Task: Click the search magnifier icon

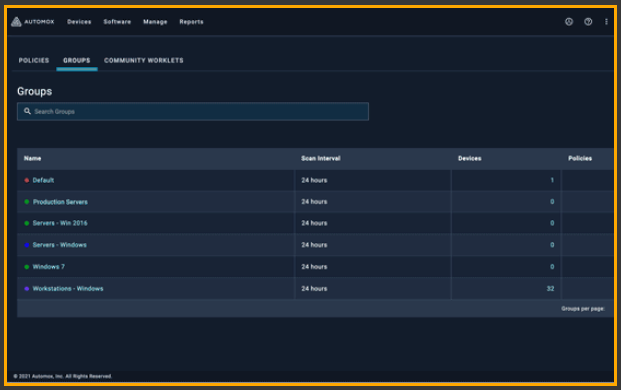Action: (x=27, y=111)
